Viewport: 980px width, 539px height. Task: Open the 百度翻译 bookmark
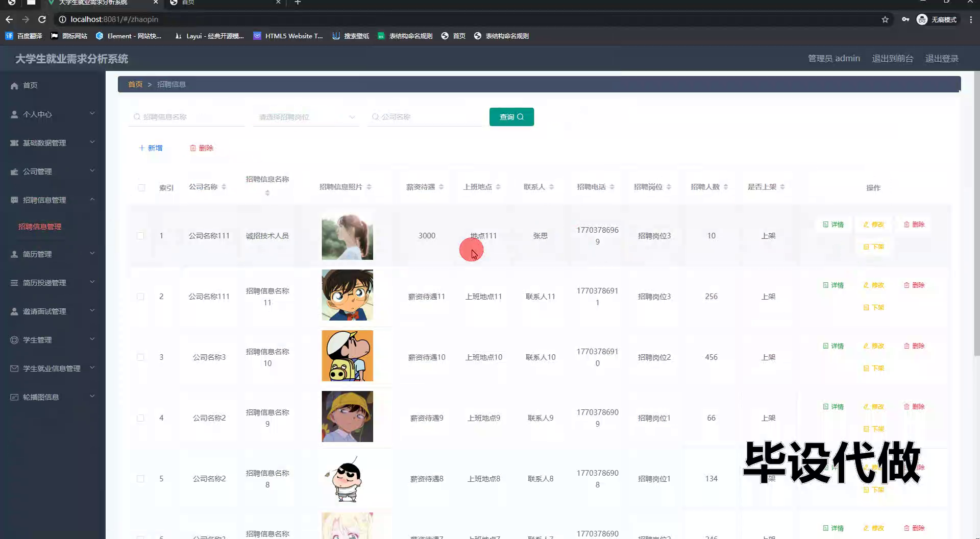(24, 36)
